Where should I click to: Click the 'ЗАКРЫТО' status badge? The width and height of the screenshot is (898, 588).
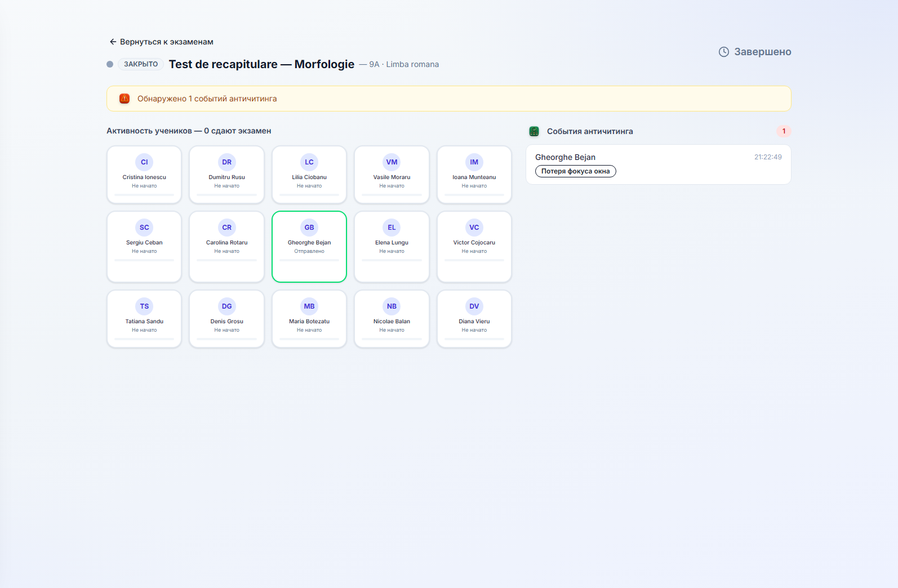[x=141, y=64]
